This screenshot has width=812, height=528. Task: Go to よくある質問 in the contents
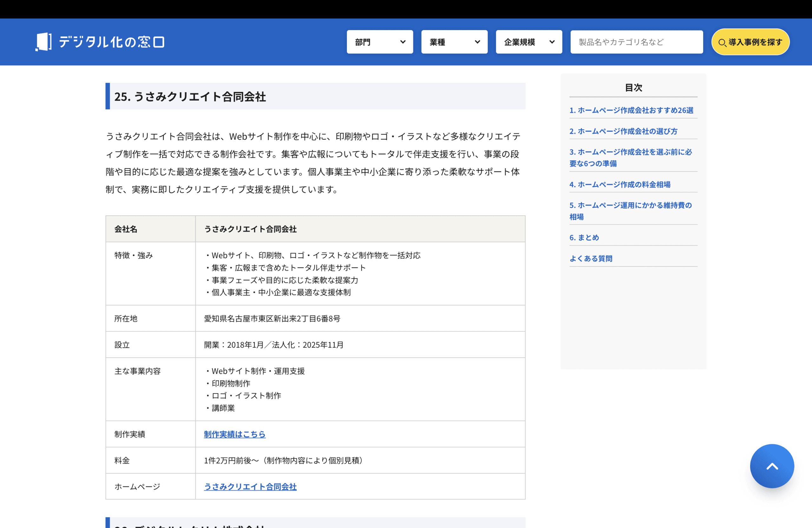591,258
